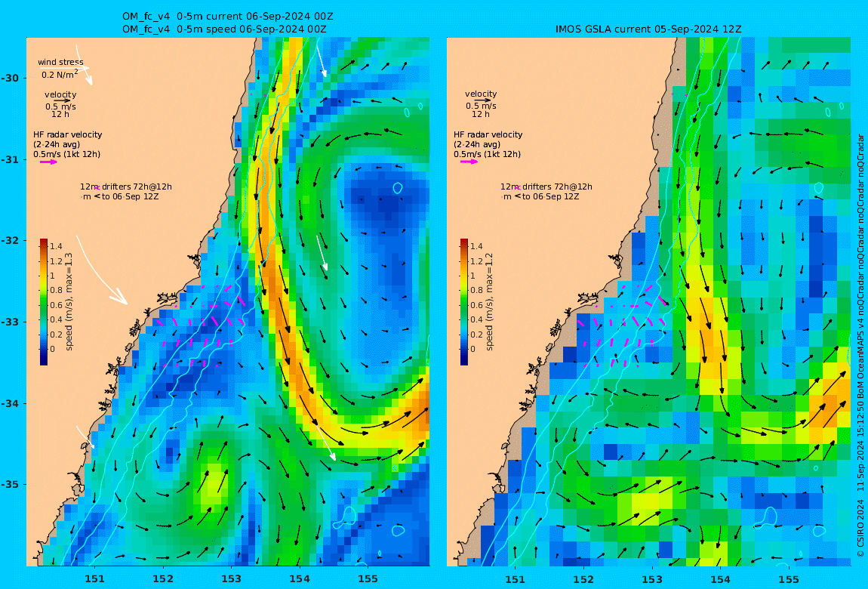Click '0.5m/s (1kt 12h)' text on IMOS GSLA map
The width and height of the screenshot is (868, 589).
point(487,154)
